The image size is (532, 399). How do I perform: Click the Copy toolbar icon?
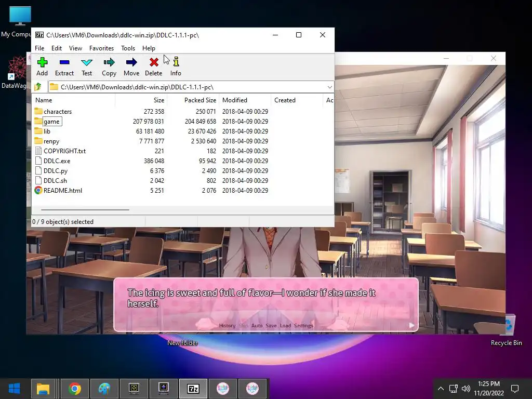[x=109, y=62]
